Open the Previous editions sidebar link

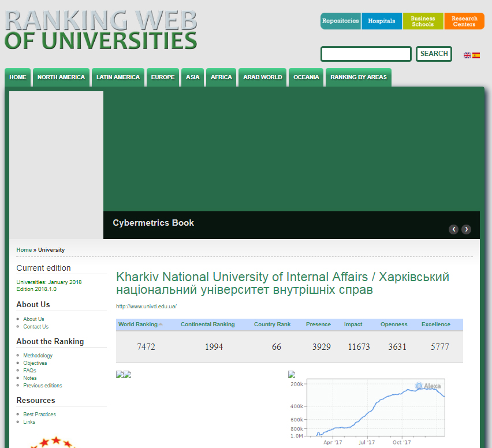pos(43,386)
